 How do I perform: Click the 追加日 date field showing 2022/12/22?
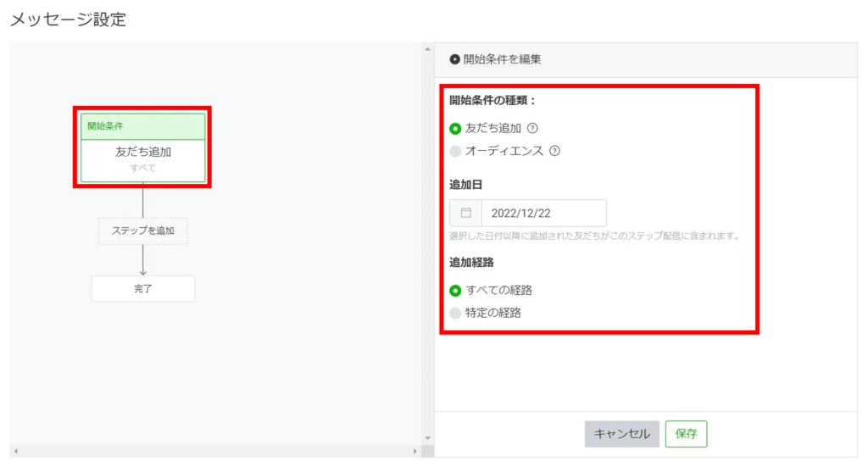543,213
